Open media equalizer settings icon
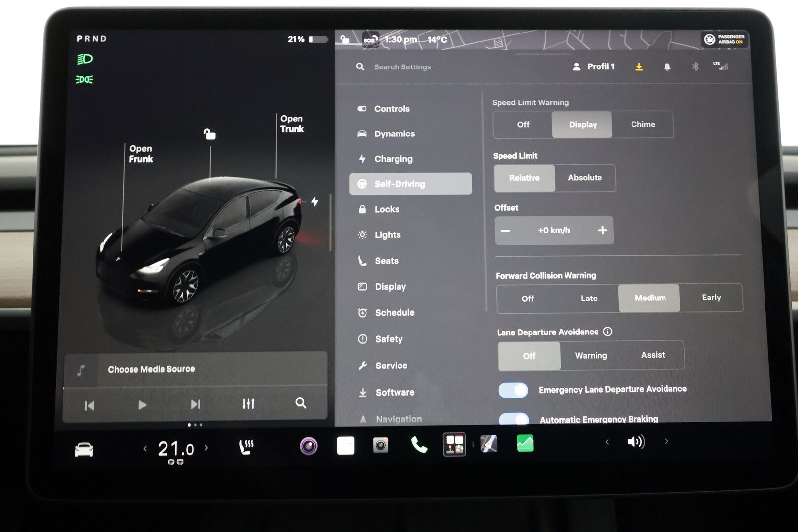This screenshot has width=798, height=532. (248, 404)
